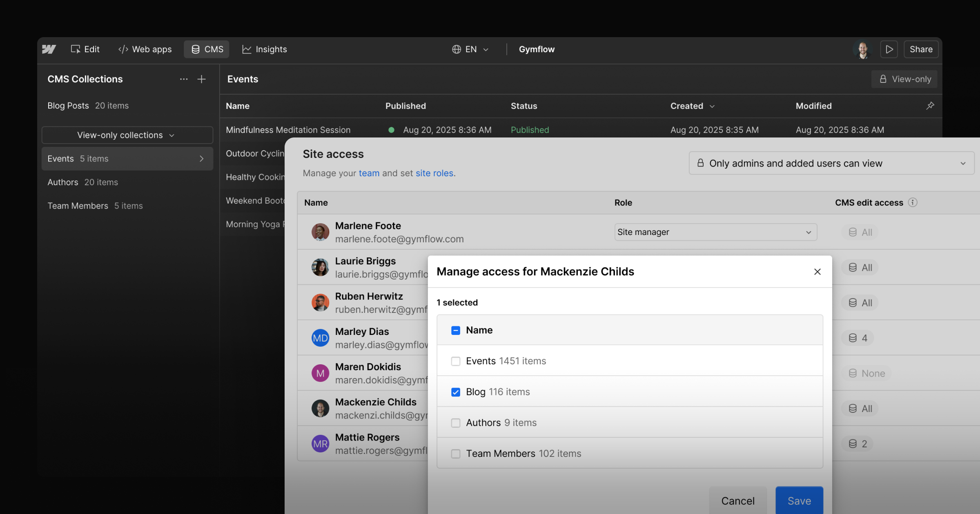Uncheck the Blog collection checkbox
Viewport: 980px width, 514px height.
[456, 392]
